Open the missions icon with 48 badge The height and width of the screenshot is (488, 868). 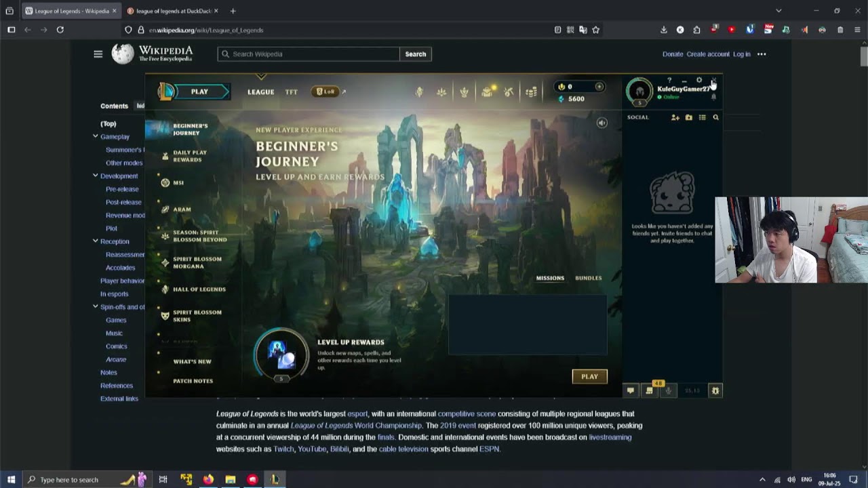(650, 390)
